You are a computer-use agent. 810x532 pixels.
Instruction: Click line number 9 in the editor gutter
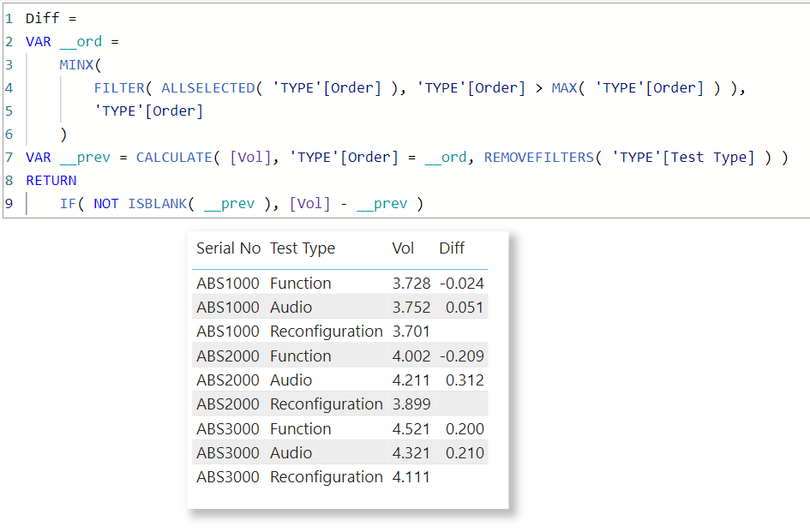pyautogui.click(x=9, y=204)
